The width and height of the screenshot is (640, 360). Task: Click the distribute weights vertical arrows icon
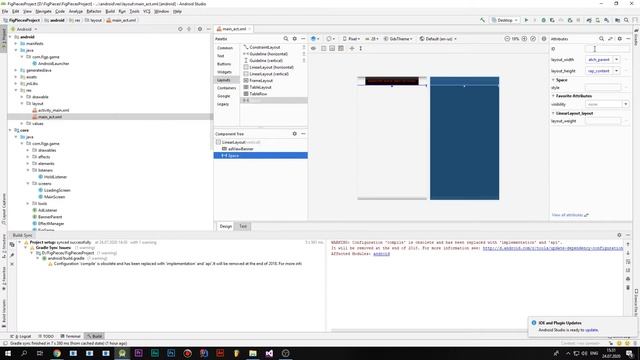pyautogui.click(x=361, y=48)
